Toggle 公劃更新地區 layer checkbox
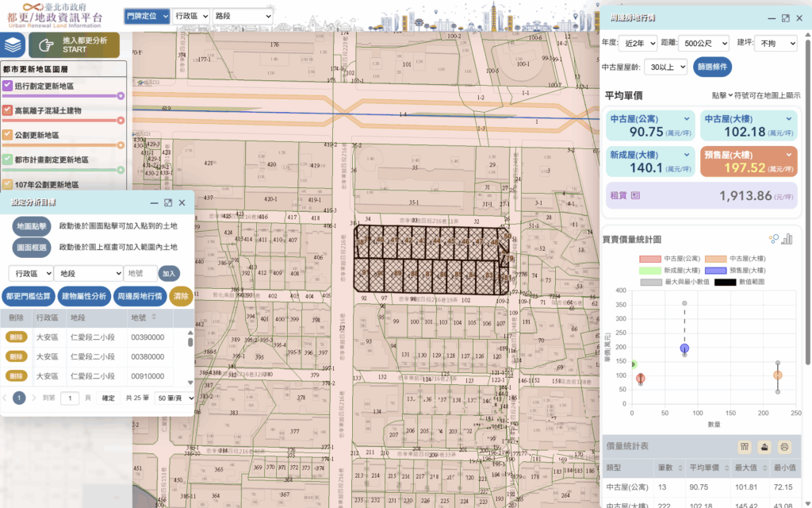This screenshot has height=508, width=812. pyautogui.click(x=7, y=135)
